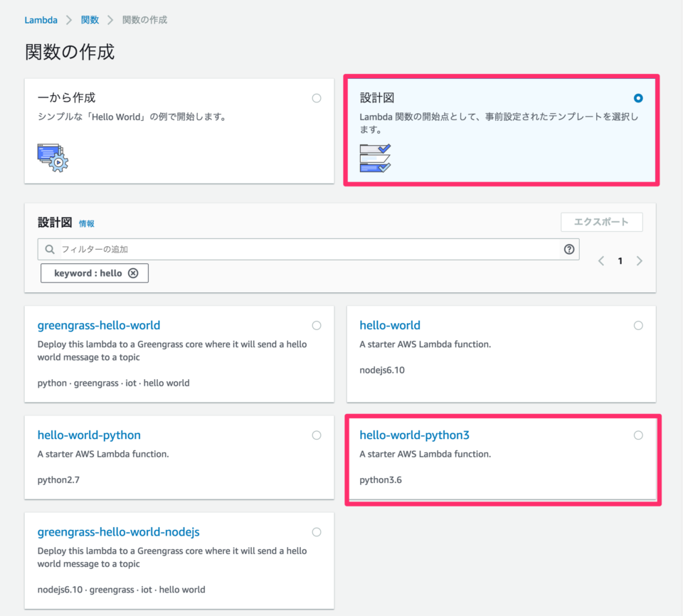Click the 設計図 checklist template icon
683x616 pixels.
(x=376, y=156)
